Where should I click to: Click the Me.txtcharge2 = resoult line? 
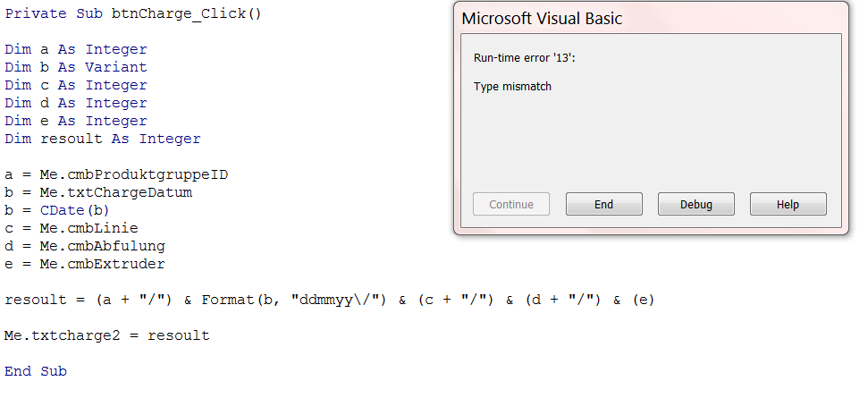[107, 335]
